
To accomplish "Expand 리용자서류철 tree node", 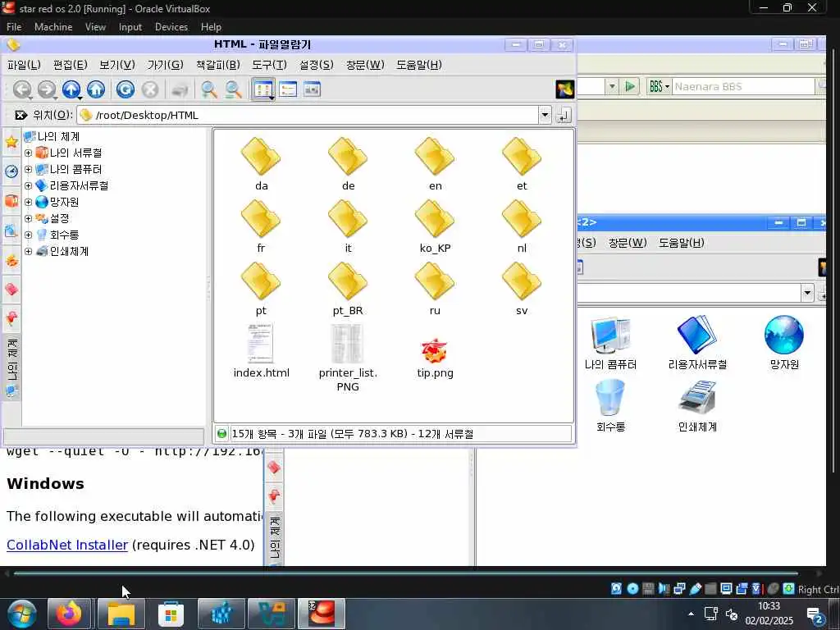I will coord(29,186).
